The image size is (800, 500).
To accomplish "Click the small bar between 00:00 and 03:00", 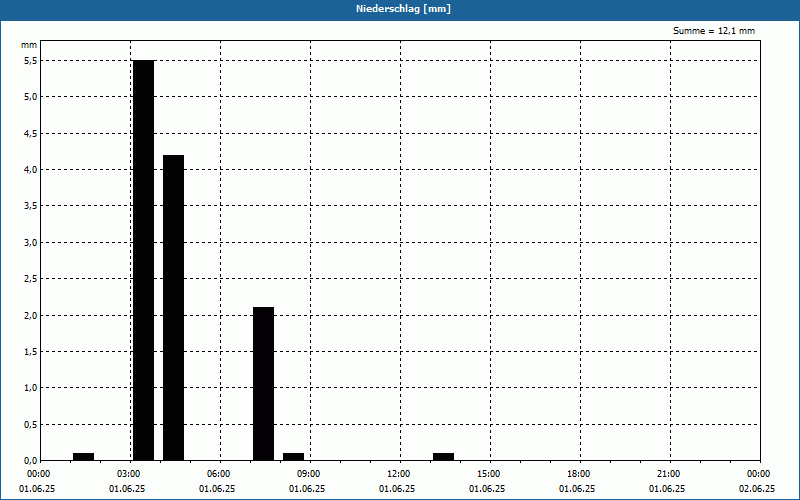I will [84, 457].
